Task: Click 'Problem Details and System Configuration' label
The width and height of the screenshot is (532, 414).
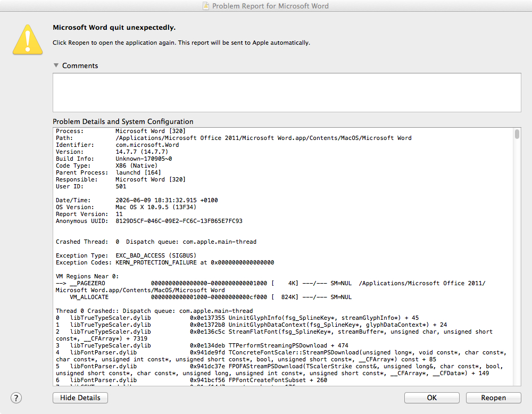Action: point(123,121)
